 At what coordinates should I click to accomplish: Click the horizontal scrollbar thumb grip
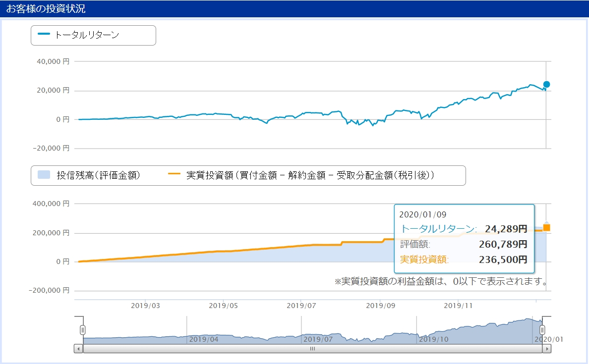pos(312,349)
